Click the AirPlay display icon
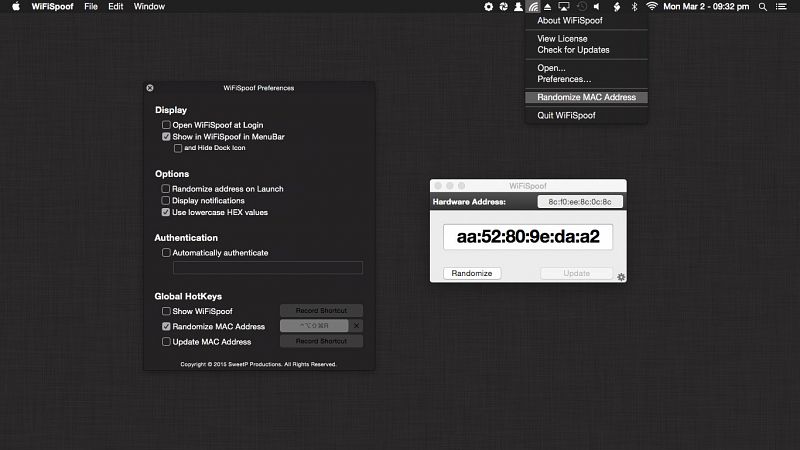The image size is (800, 450). 563,6
